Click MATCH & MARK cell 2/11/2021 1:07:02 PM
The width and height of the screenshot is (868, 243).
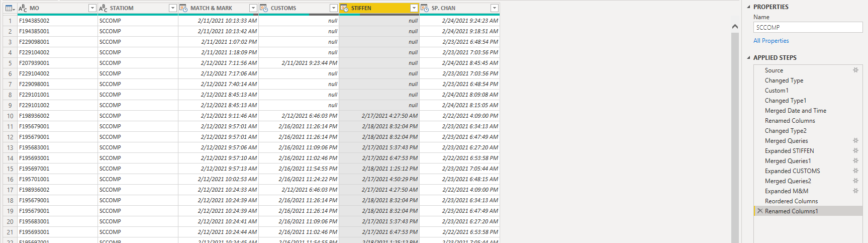pyautogui.click(x=218, y=42)
